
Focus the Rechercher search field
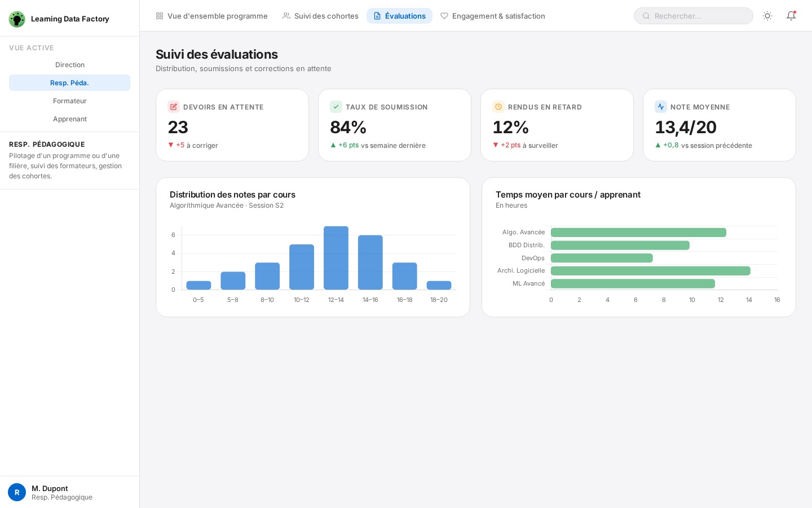click(x=699, y=16)
